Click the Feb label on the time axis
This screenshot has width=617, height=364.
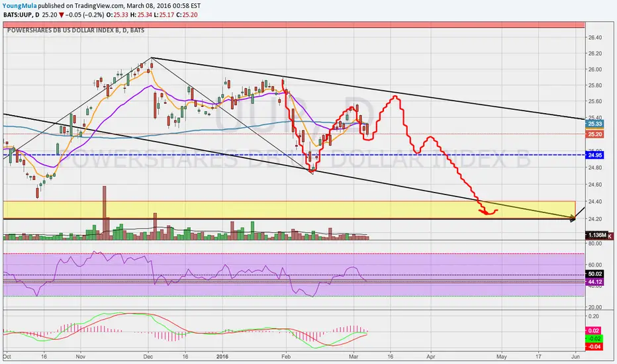[x=286, y=357]
